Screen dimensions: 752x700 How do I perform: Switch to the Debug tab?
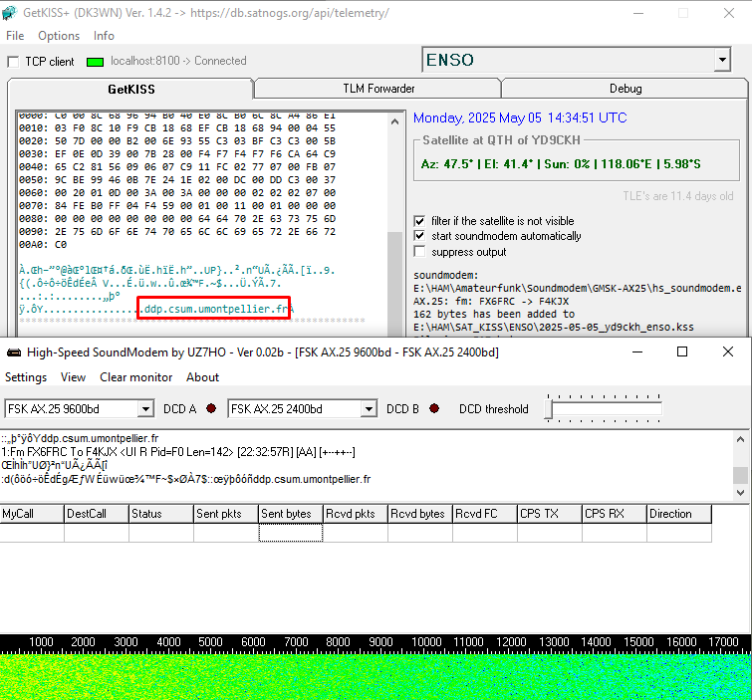tap(625, 89)
